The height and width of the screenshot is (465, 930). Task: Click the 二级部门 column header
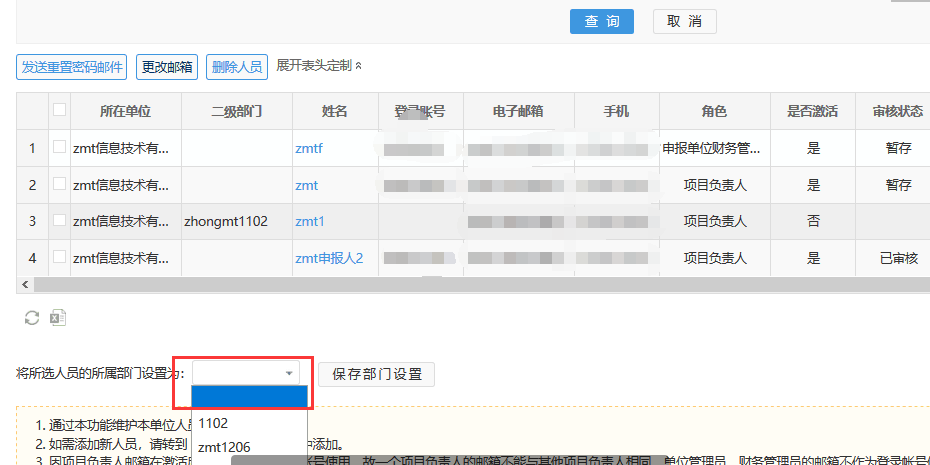pyautogui.click(x=237, y=111)
